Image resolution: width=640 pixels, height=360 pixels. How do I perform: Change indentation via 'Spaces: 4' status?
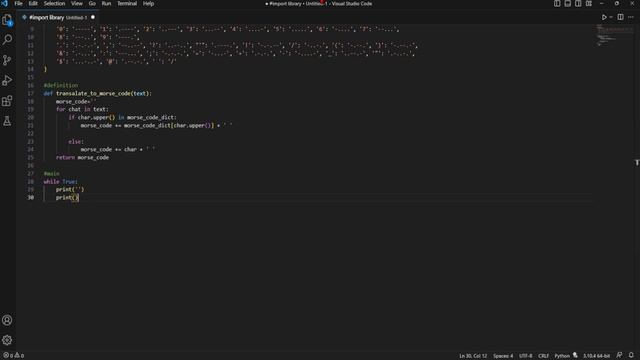click(503, 356)
